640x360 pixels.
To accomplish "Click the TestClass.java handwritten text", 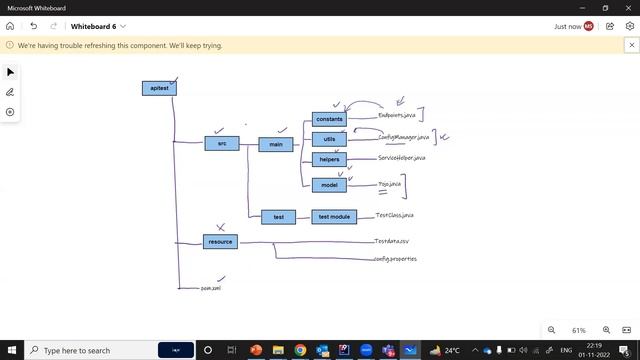I will tap(395, 215).
